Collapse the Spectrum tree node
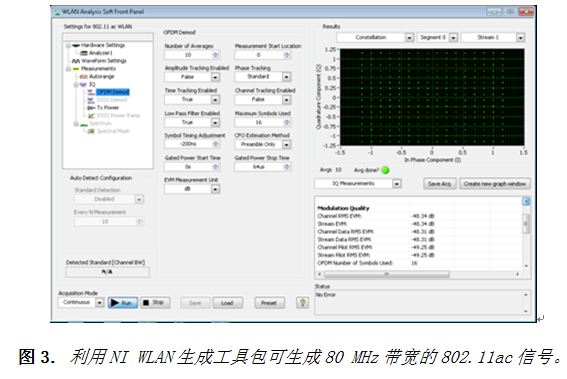 [76, 124]
